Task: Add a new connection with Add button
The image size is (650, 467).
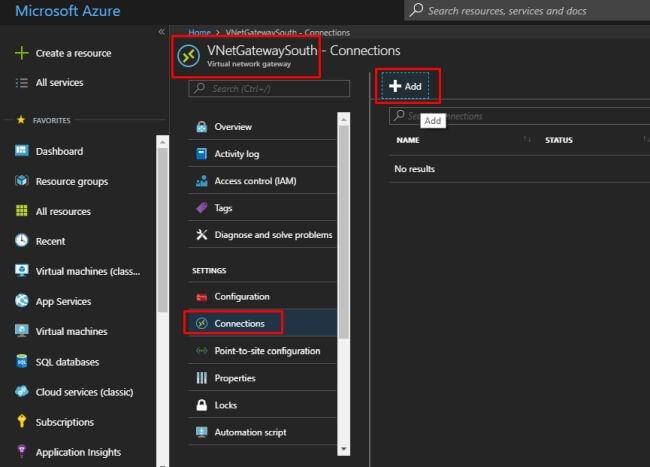Action: [x=405, y=86]
